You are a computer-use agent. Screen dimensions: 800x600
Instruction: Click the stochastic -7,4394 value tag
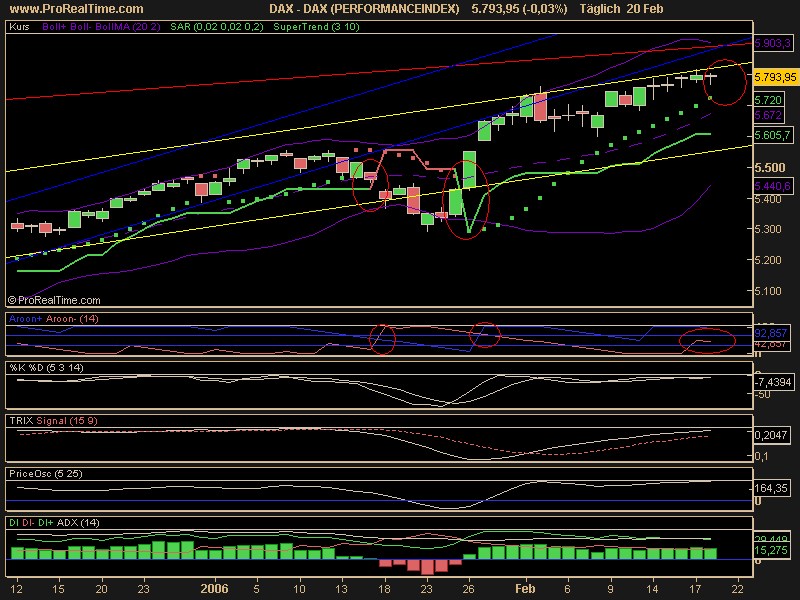point(774,382)
